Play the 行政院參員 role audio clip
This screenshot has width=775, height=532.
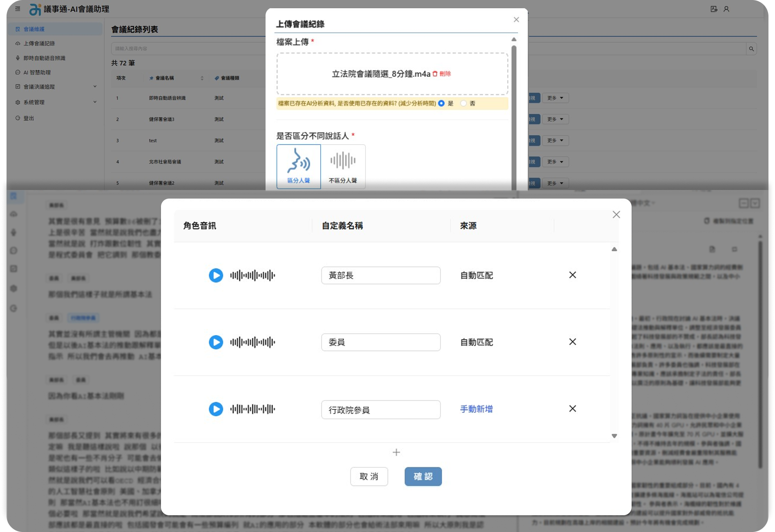(x=216, y=409)
